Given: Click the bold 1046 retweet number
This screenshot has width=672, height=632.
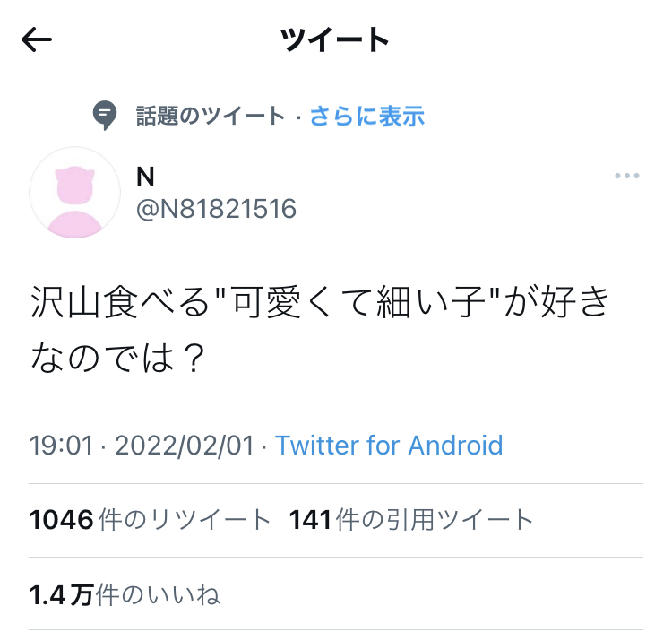Looking at the screenshot, I should point(61,520).
